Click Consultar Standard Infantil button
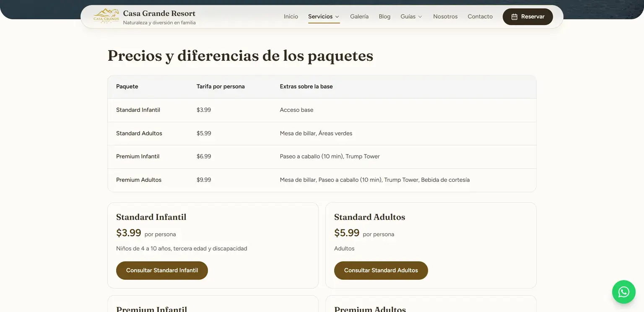644x312 pixels. click(x=162, y=271)
